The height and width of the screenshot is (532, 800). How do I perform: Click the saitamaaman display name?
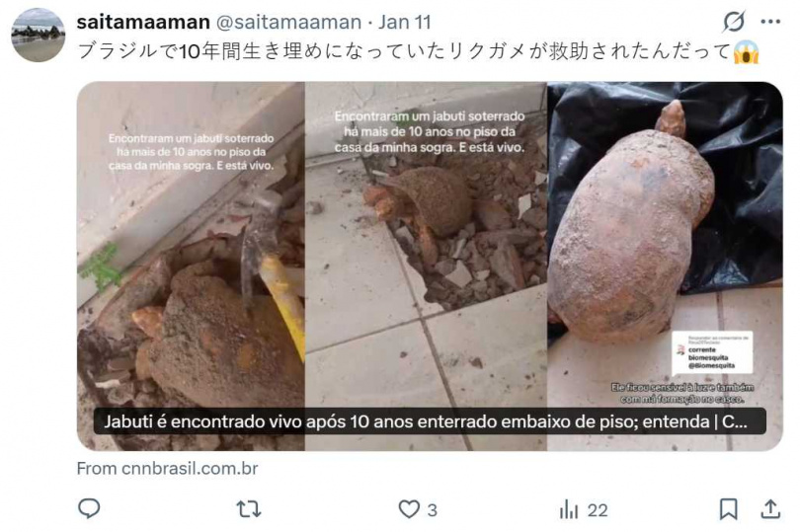[x=143, y=22]
